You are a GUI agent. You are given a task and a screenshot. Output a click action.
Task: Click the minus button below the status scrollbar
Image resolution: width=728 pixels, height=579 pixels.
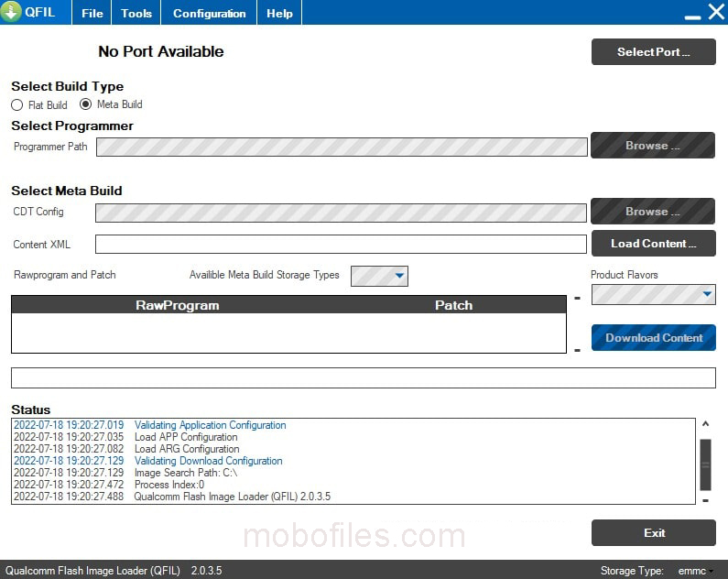coord(705,500)
